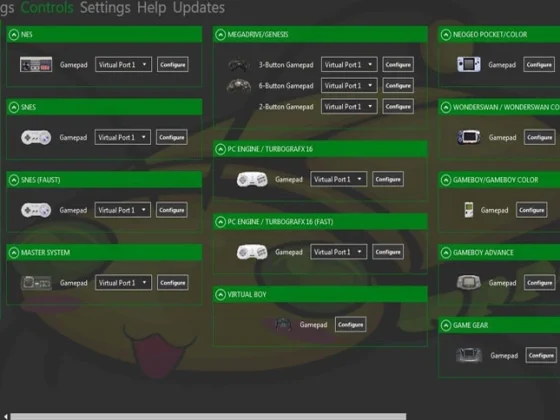560x420 pixels.
Task: Collapse the PC Engine / TurboGrafx 16 section
Action: click(x=220, y=149)
